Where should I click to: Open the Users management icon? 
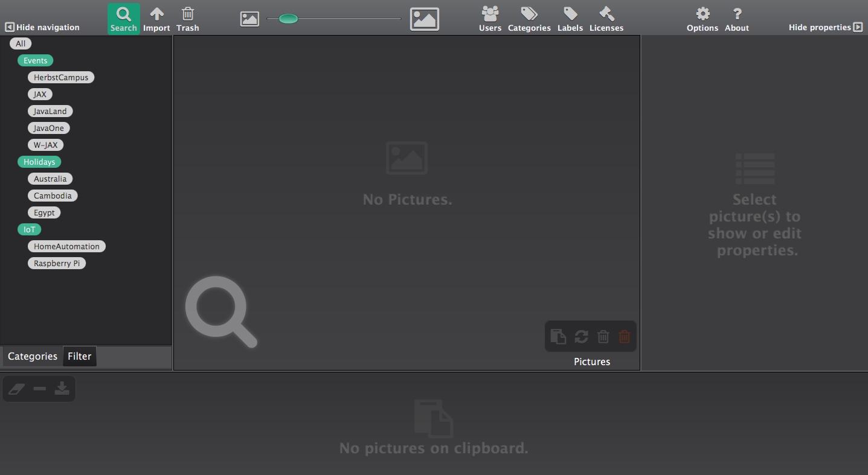click(x=490, y=19)
